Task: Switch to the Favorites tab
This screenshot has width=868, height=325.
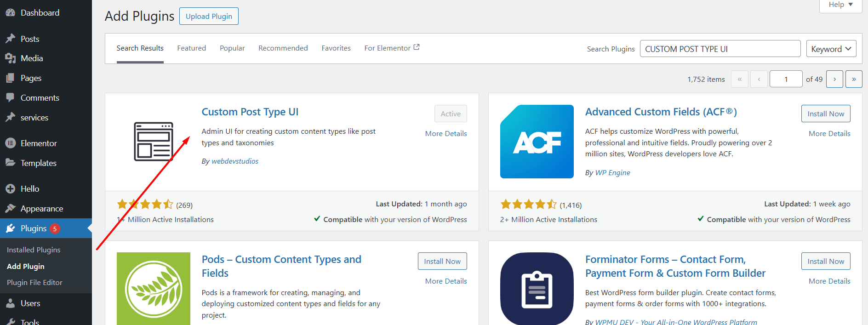Action: [x=336, y=48]
